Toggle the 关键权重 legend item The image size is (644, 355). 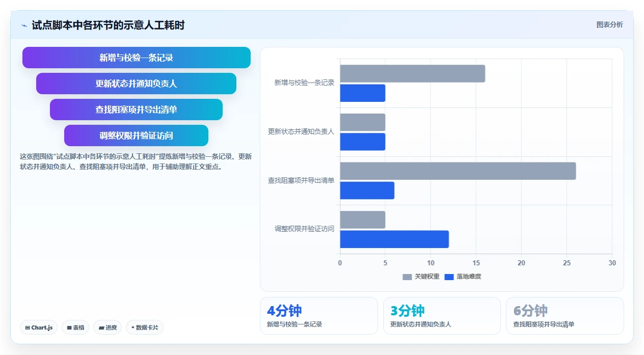coord(421,277)
